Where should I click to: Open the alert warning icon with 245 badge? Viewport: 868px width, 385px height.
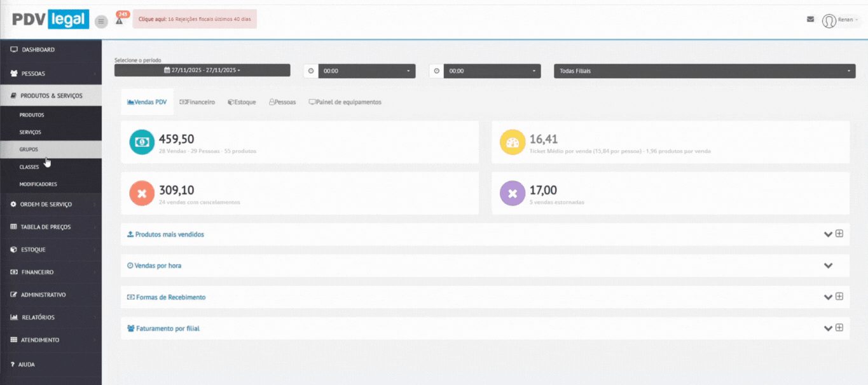[x=119, y=20]
